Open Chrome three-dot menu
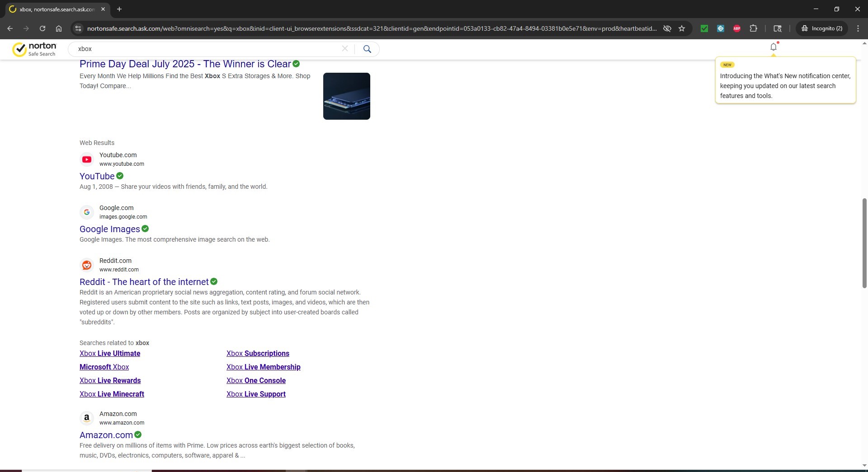This screenshot has height=472, width=868. point(858,28)
